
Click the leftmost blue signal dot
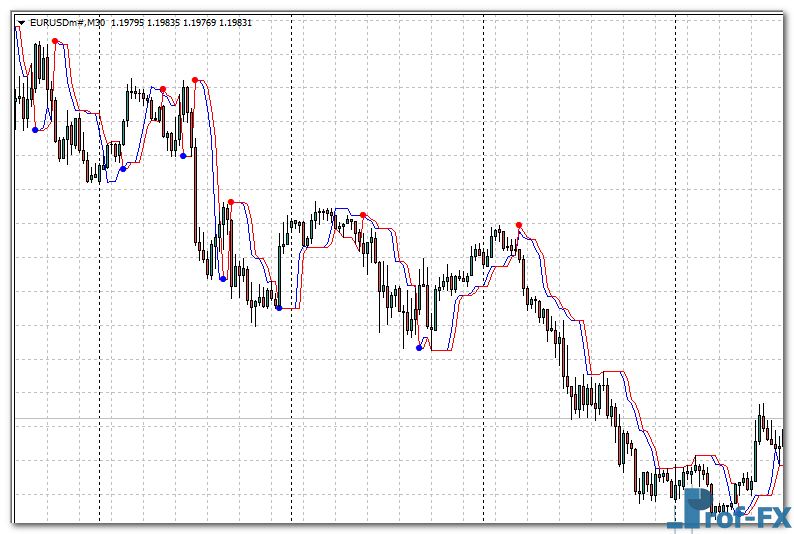pos(35,130)
